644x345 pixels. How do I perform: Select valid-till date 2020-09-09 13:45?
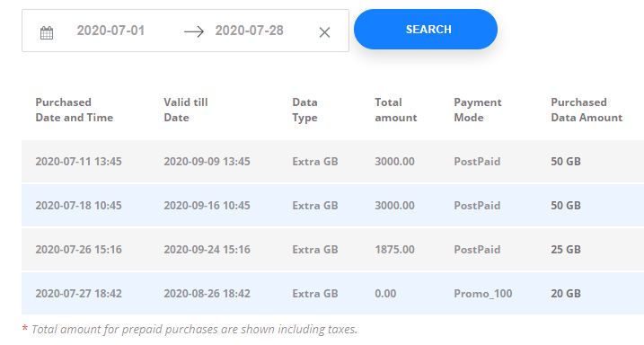[207, 162]
